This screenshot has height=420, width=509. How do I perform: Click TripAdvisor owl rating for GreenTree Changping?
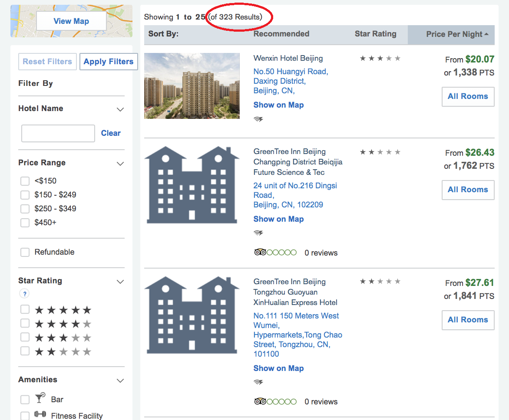pyautogui.click(x=275, y=253)
